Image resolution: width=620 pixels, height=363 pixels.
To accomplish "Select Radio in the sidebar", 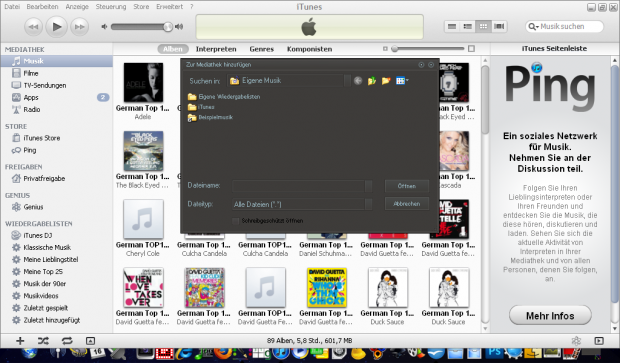I will (57, 110).
